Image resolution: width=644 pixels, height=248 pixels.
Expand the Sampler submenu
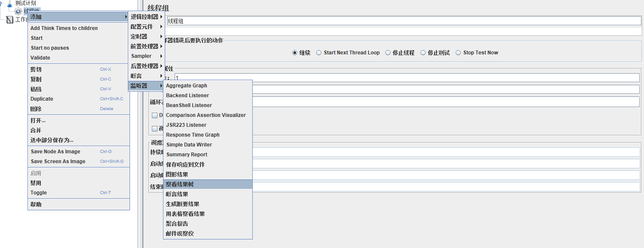pyautogui.click(x=146, y=56)
